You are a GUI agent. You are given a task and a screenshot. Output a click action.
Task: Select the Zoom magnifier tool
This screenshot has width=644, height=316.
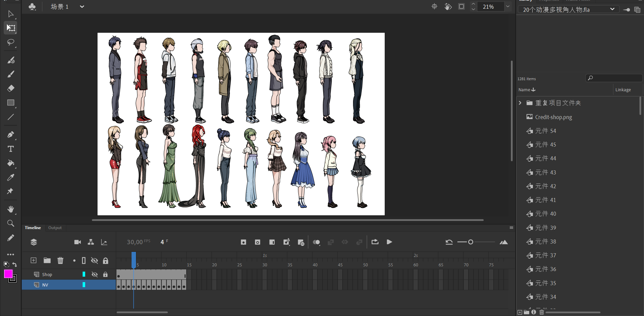(x=11, y=223)
